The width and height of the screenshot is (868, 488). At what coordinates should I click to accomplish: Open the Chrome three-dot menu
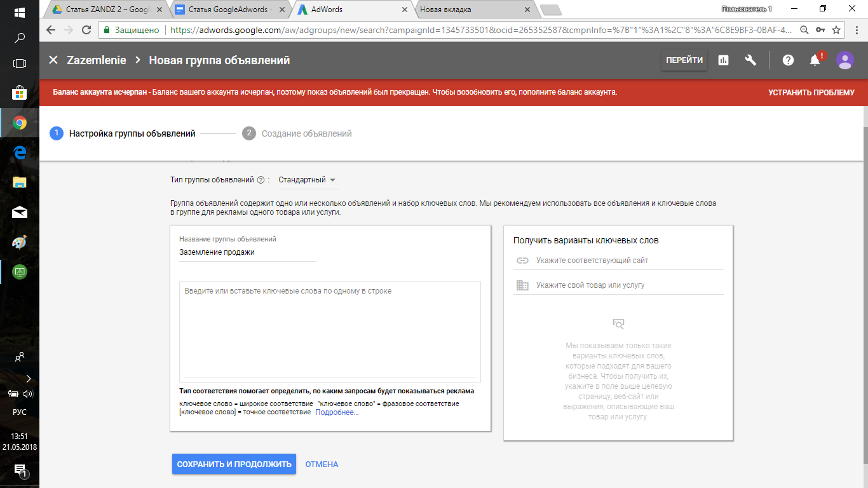[x=856, y=29]
